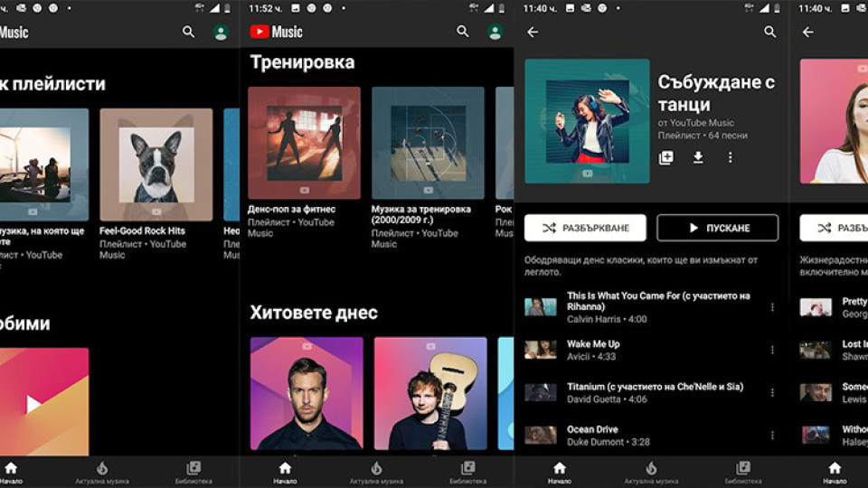868x488 pixels.
Task: Click the Wake Me Up song thumbnail
Action: [541, 350]
